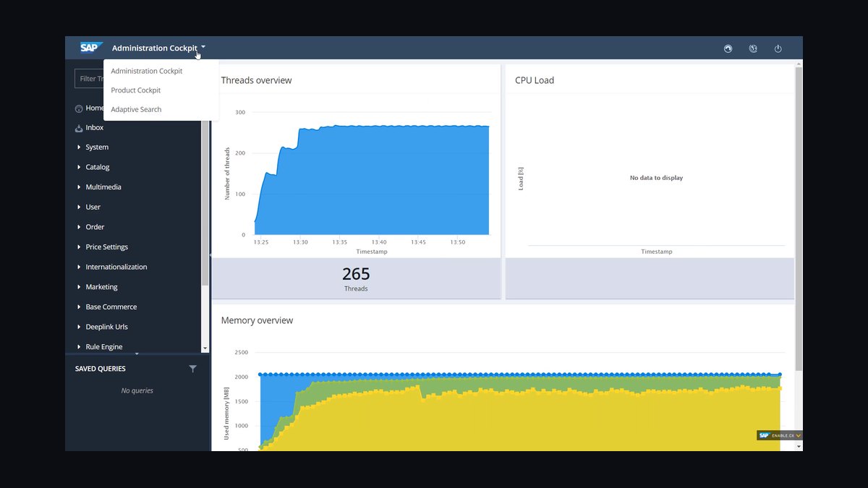Click the power logout icon
The height and width of the screenshot is (488, 868).
coord(778,48)
